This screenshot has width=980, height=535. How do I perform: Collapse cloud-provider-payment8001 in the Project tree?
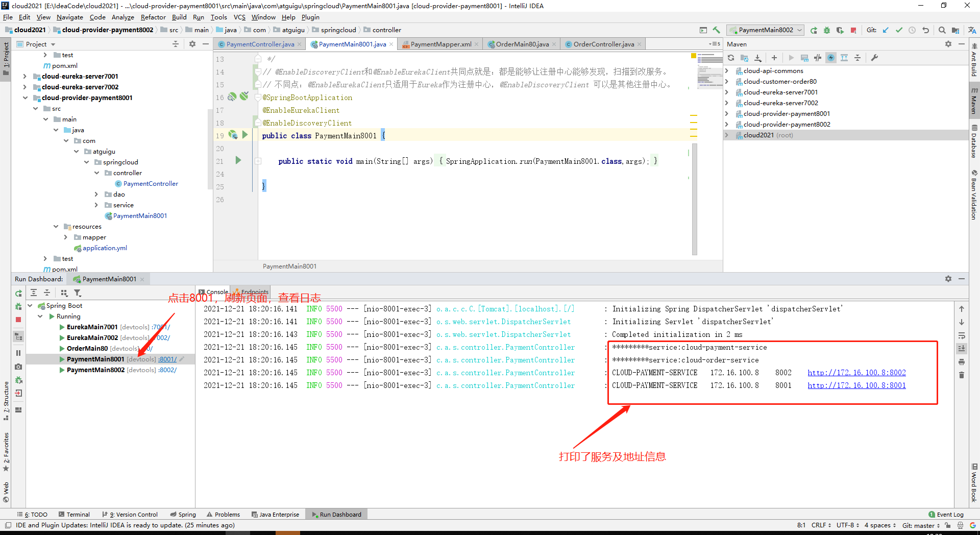[24, 98]
